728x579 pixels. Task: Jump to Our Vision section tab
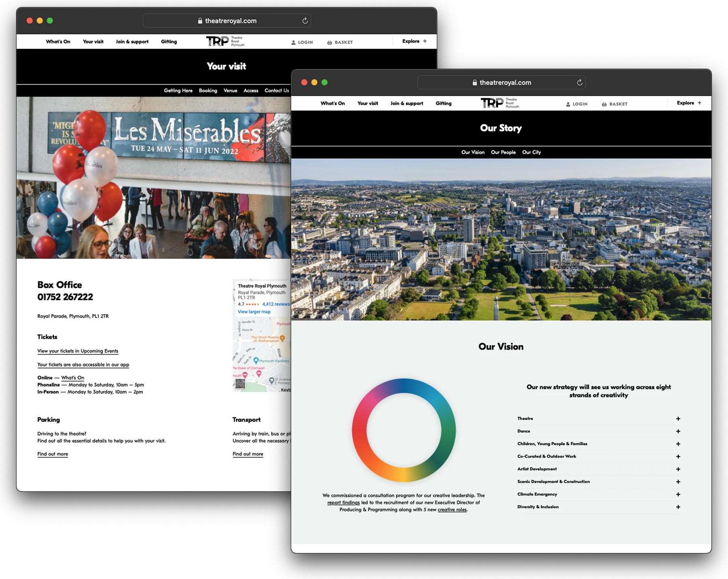(473, 152)
